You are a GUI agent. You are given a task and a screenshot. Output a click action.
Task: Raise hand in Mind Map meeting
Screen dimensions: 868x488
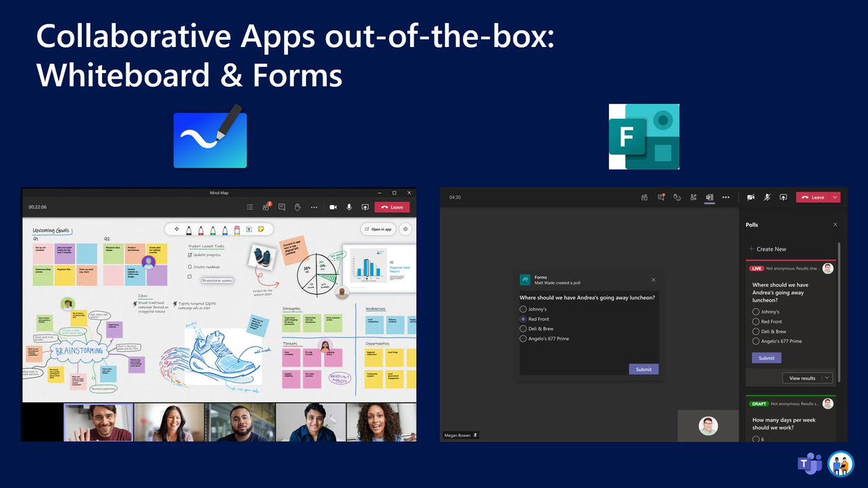click(297, 207)
